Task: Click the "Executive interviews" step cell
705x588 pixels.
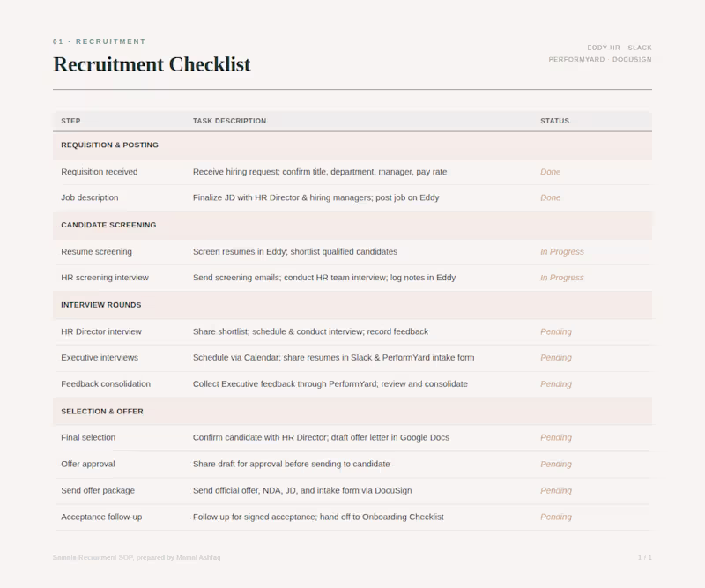Action: tap(100, 358)
